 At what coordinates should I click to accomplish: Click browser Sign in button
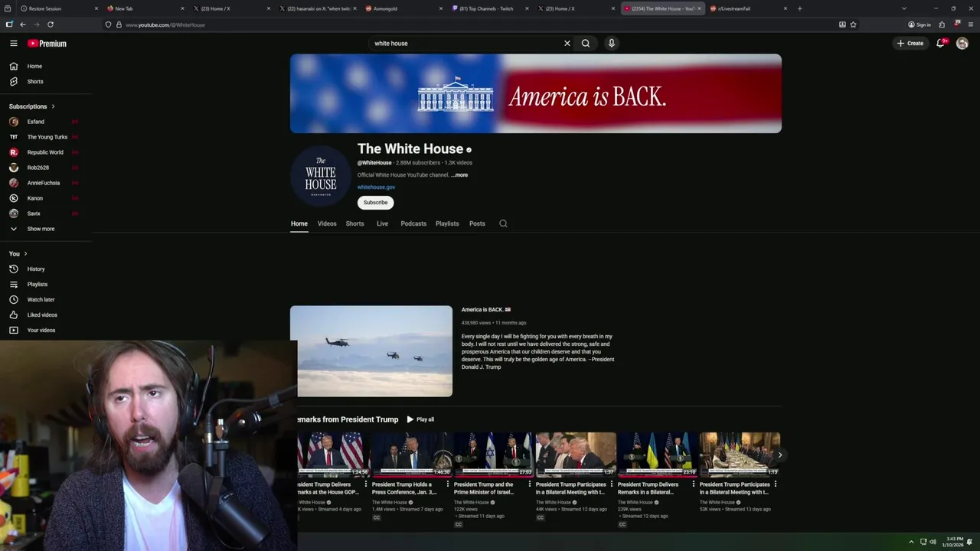[x=920, y=24]
